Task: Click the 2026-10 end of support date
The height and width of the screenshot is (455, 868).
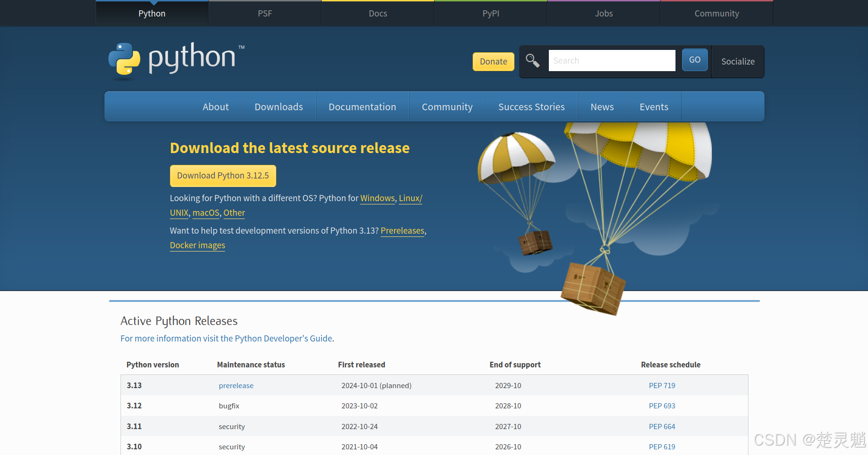Action: click(508, 447)
